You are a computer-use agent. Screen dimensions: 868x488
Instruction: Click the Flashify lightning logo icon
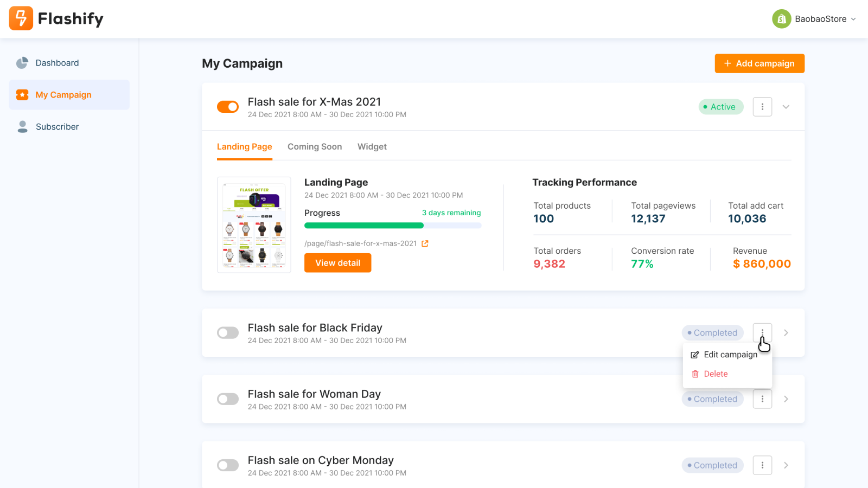tap(21, 18)
